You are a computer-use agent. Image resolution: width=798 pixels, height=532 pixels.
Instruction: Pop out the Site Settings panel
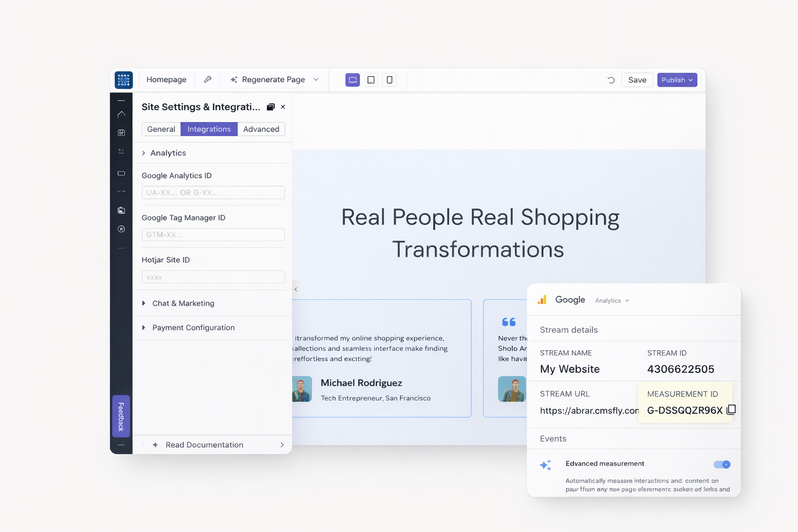tap(270, 107)
